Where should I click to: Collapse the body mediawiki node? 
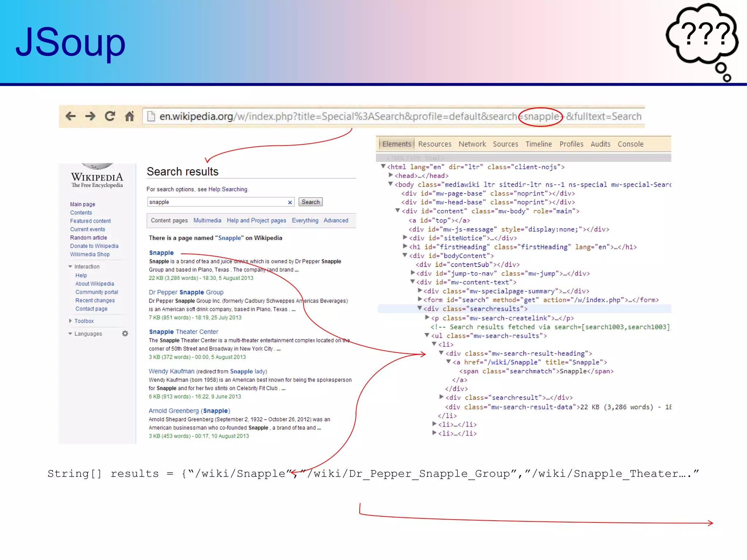tap(390, 184)
